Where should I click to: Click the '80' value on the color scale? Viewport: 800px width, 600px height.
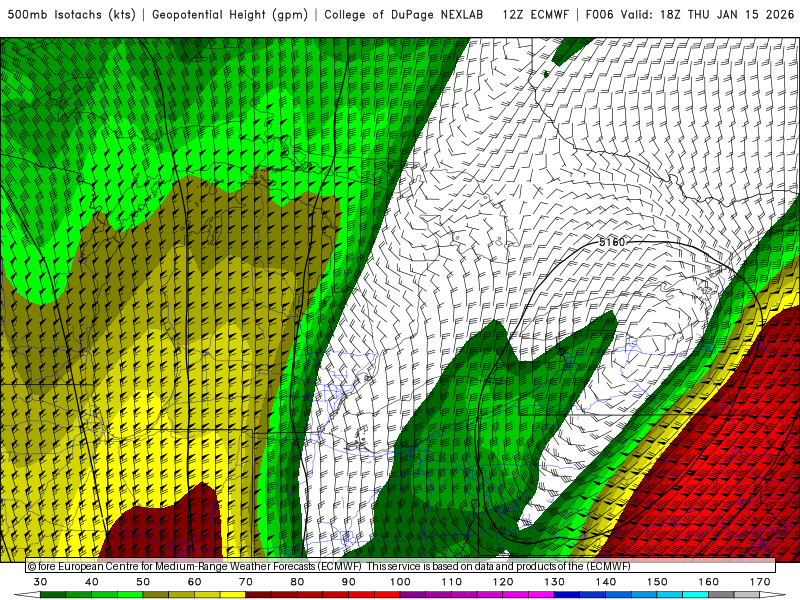pos(297,582)
